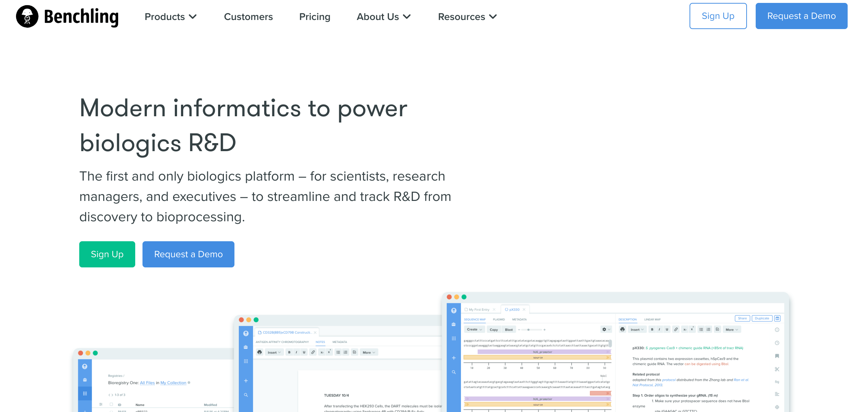Click the minus zoom-out icon by slider

click(519, 330)
